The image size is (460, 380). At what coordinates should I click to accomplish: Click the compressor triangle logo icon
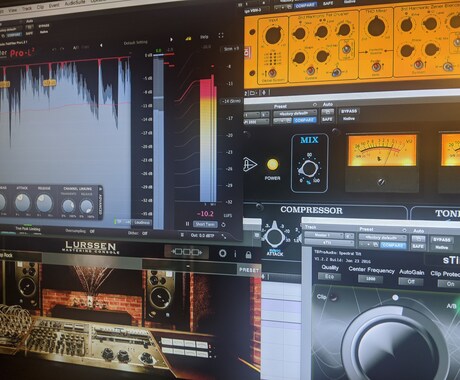click(x=250, y=164)
